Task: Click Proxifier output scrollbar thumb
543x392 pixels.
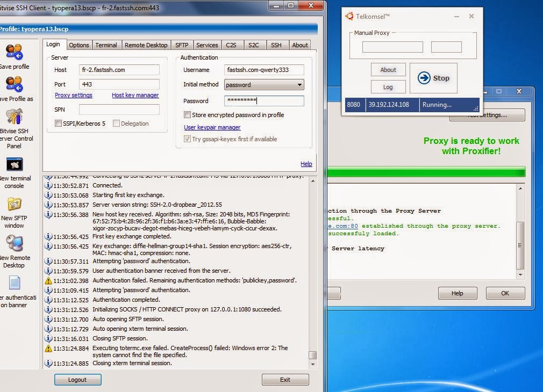Action: pos(520,245)
